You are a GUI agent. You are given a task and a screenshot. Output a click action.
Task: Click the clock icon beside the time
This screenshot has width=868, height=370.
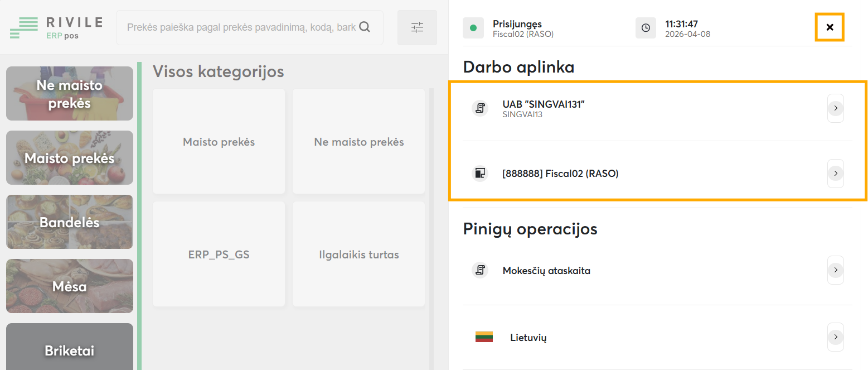click(646, 28)
